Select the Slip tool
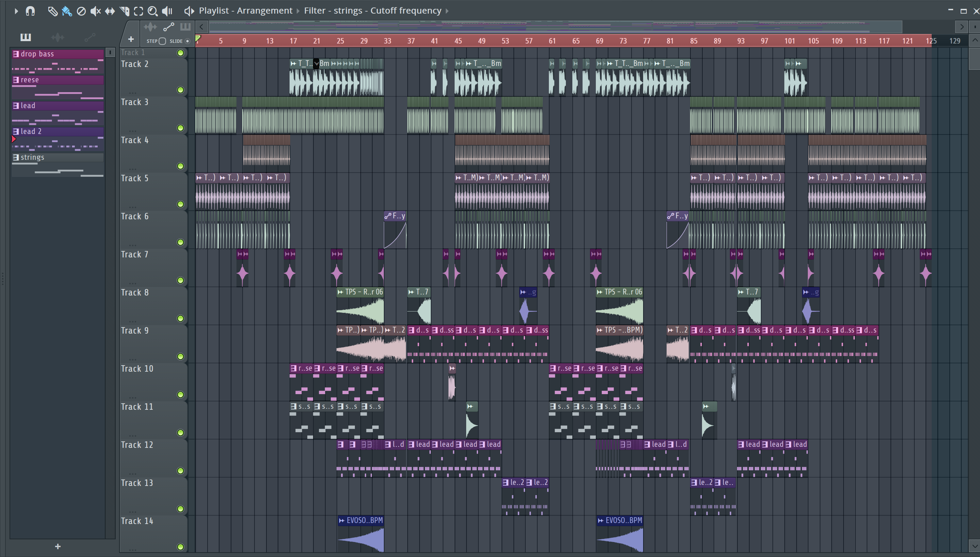This screenshot has height=557, width=980. (x=110, y=11)
